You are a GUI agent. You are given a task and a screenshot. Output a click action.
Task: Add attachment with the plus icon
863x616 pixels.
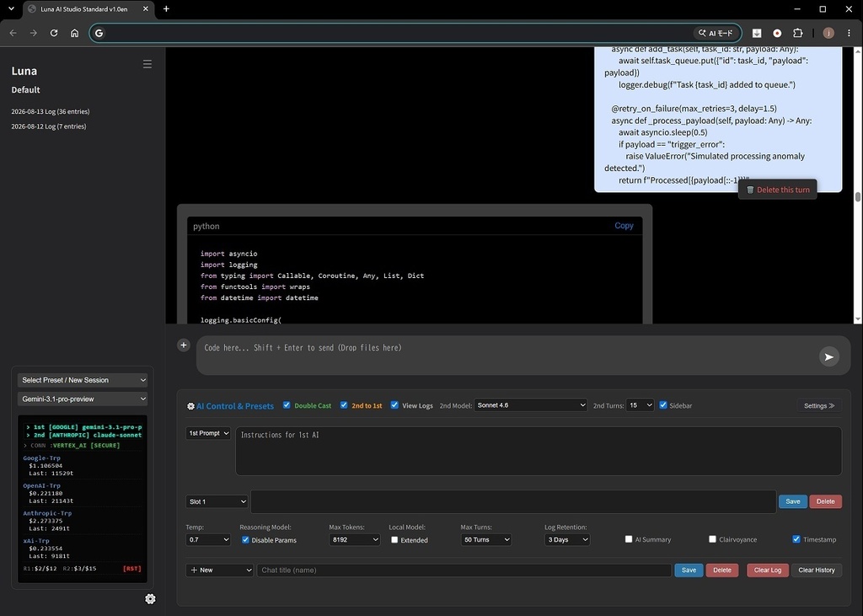[184, 345]
